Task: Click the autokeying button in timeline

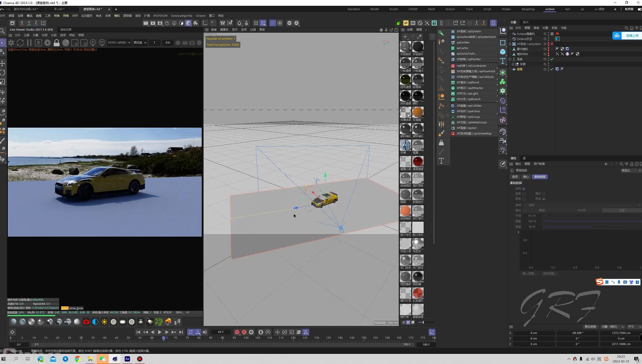Action: click(x=244, y=332)
